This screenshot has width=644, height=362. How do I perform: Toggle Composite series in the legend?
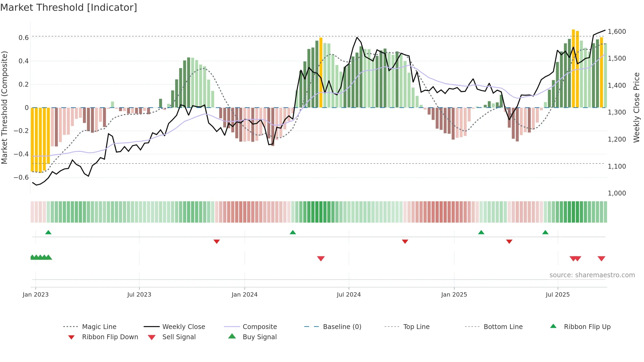coord(250,327)
